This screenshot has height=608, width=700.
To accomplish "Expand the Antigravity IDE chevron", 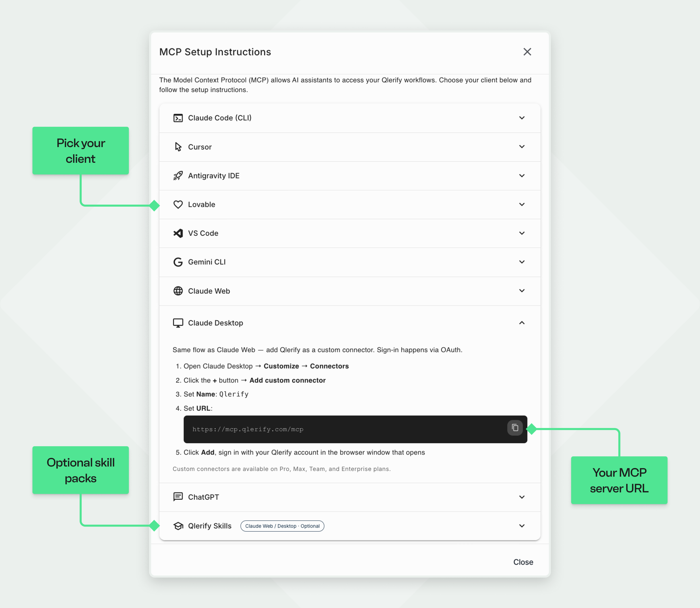I will point(521,175).
